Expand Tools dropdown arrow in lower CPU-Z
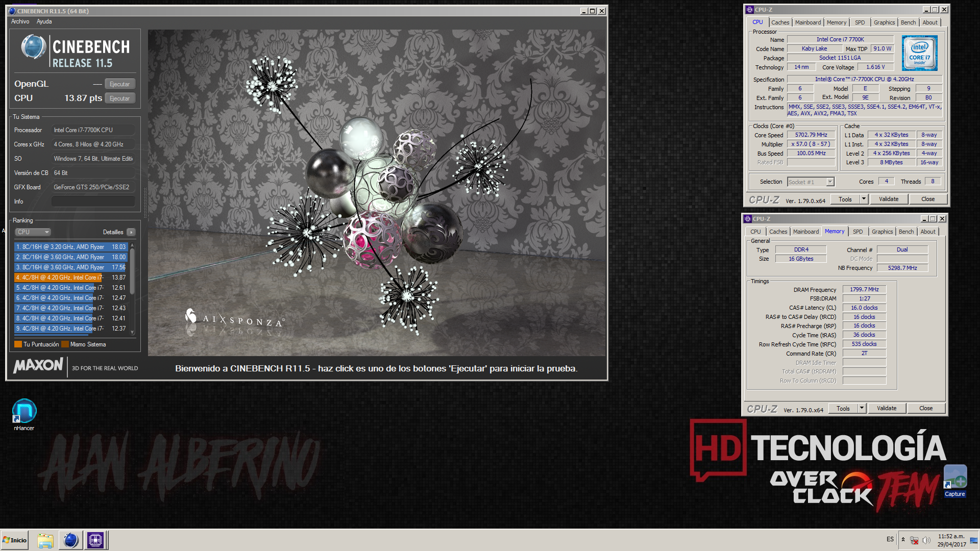This screenshot has height=551, width=980. (862, 409)
